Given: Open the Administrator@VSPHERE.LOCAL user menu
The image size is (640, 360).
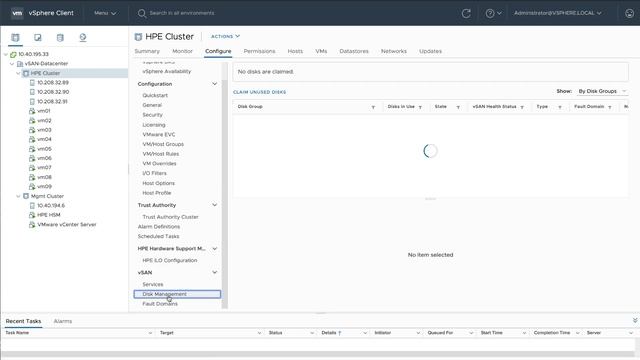Looking at the screenshot, I should [558, 13].
